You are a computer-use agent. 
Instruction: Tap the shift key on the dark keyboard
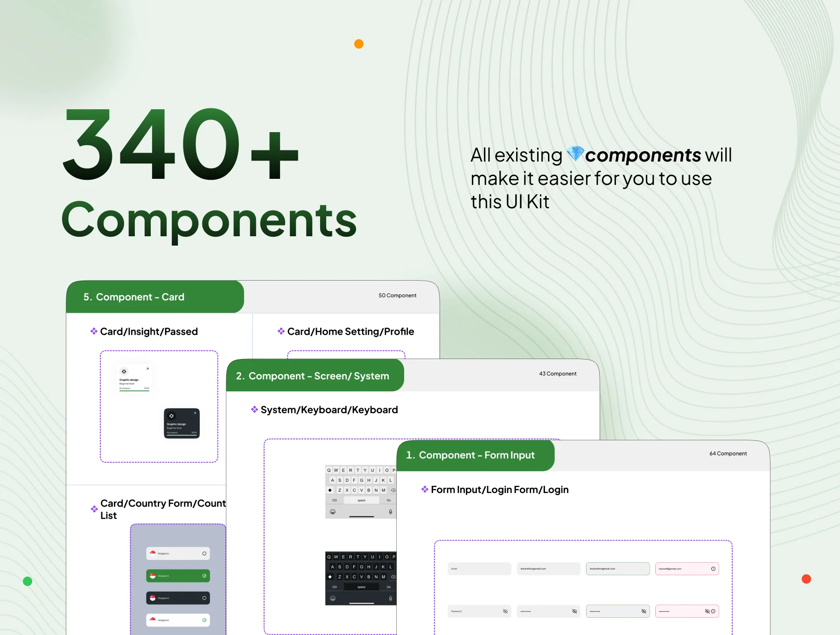coord(330,577)
